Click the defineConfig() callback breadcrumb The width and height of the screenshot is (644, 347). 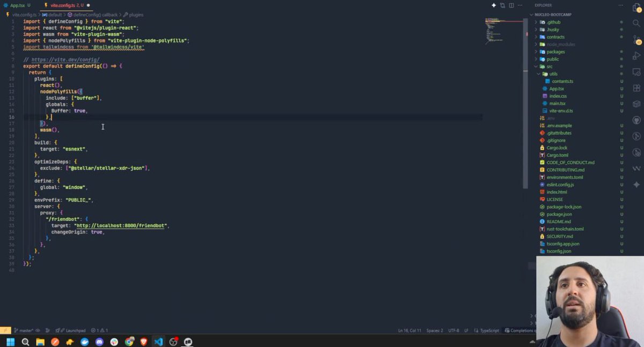pos(94,15)
